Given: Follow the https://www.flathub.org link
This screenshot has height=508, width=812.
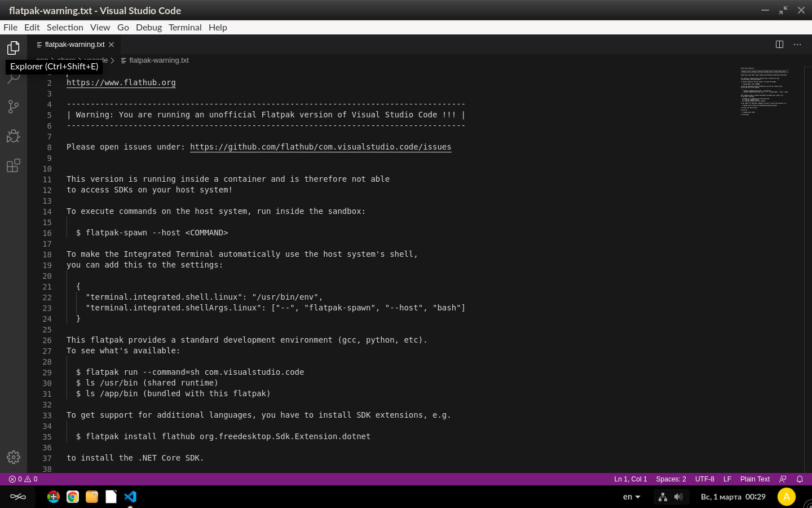Looking at the screenshot, I should click(x=121, y=82).
